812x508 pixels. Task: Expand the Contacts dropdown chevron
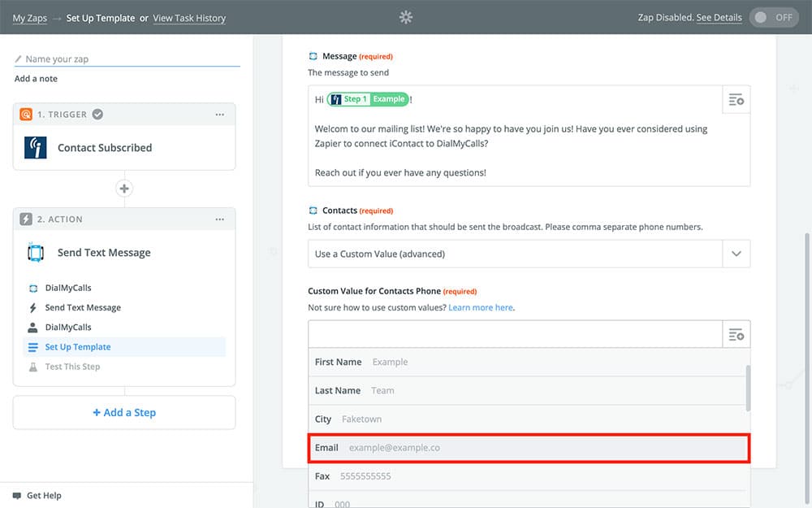pyautogui.click(x=736, y=254)
